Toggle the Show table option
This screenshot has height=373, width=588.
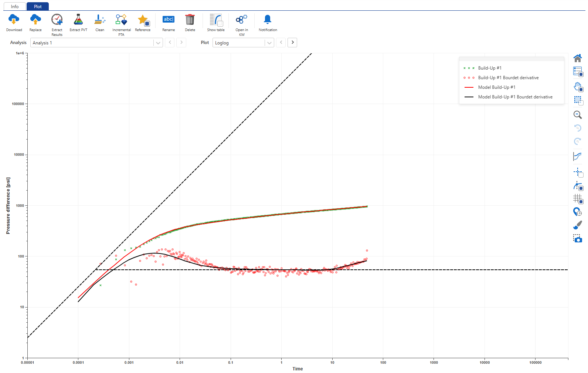click(x=216, y=20)
